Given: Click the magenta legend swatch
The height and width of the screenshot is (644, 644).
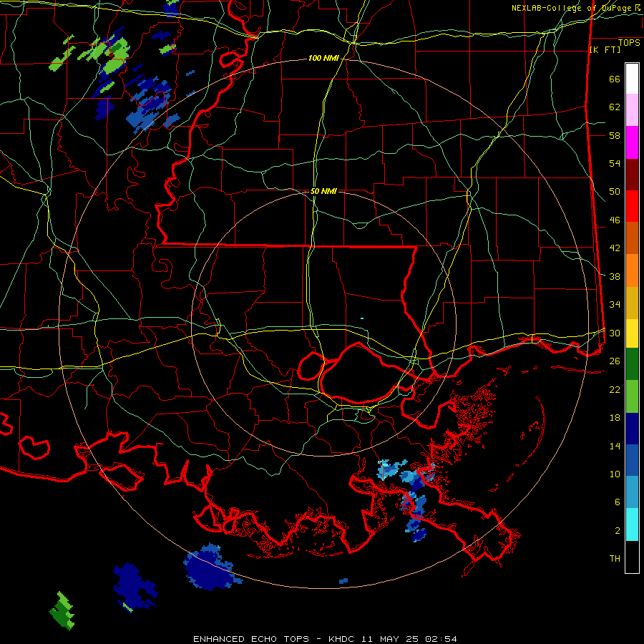Looking at the screenshot, I should point(632,142).
